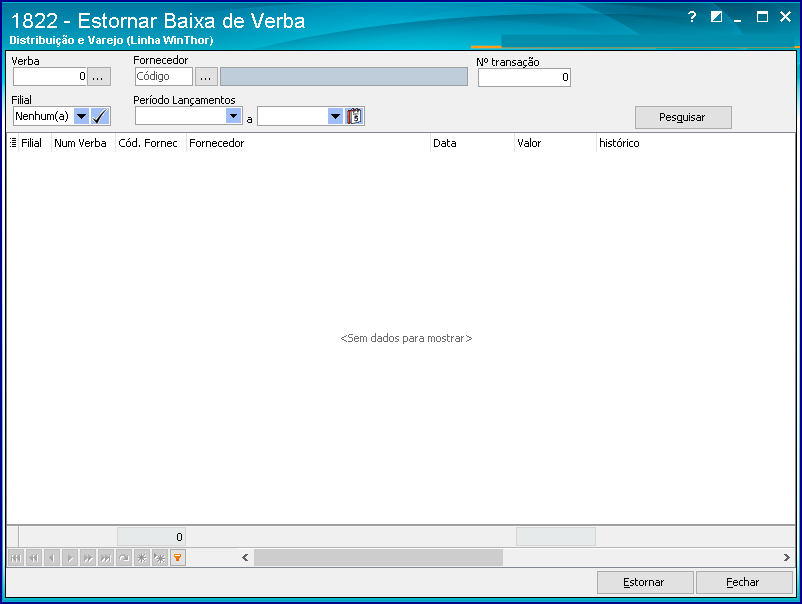Click the navigator return-arrow icon
This screenshot has width=802, height=604.
[124, 557]
